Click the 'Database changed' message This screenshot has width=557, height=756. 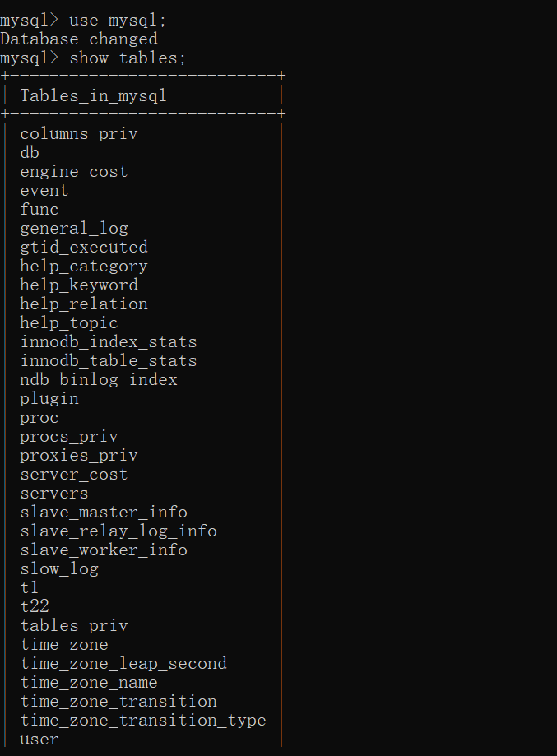pyautogui.click(x=78, y=39)
